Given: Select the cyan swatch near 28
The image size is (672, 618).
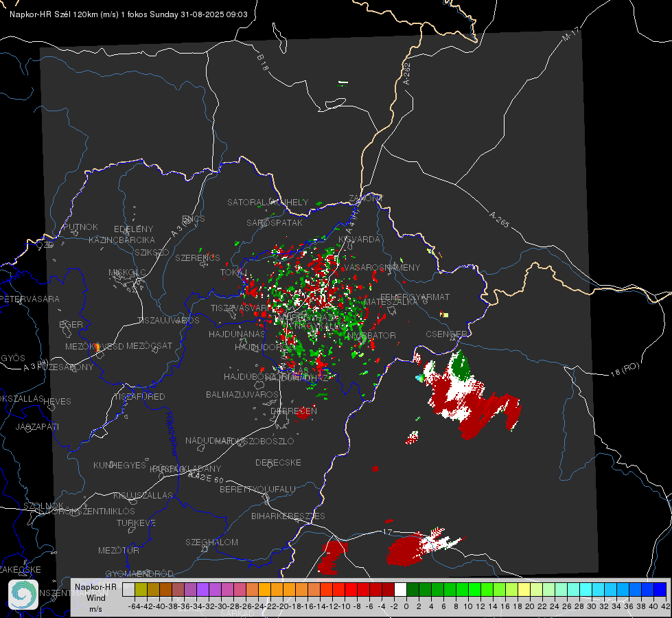Looking at the screenshot, I should point(586,589).
